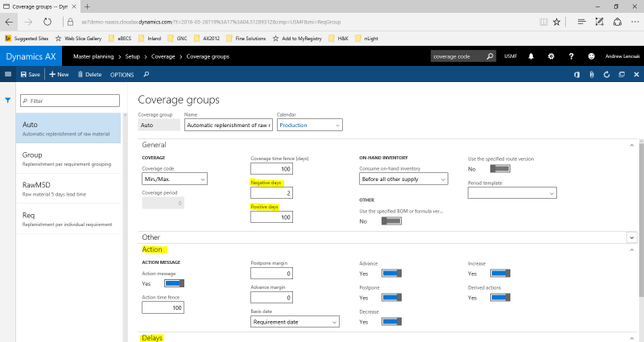Select the Group coverage group
The image size is (644, 342).
[x=68, y=159]
